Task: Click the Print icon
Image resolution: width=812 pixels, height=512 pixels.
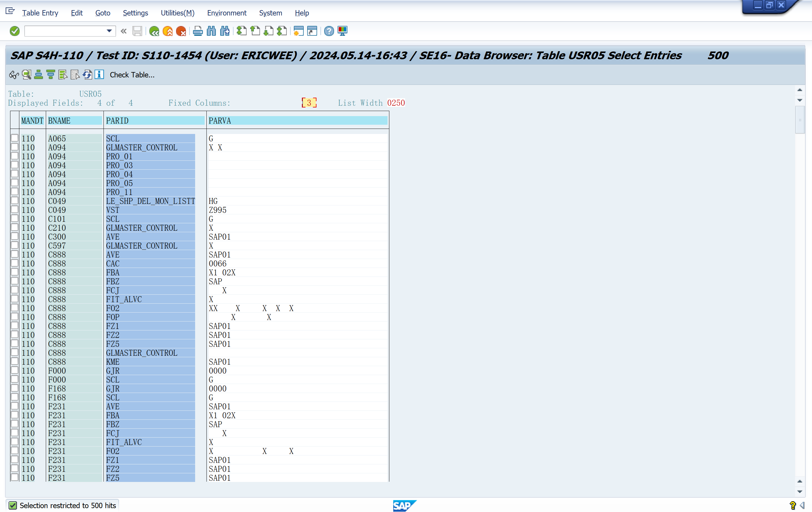Action: pyautogui.click(x=197, y=31)
